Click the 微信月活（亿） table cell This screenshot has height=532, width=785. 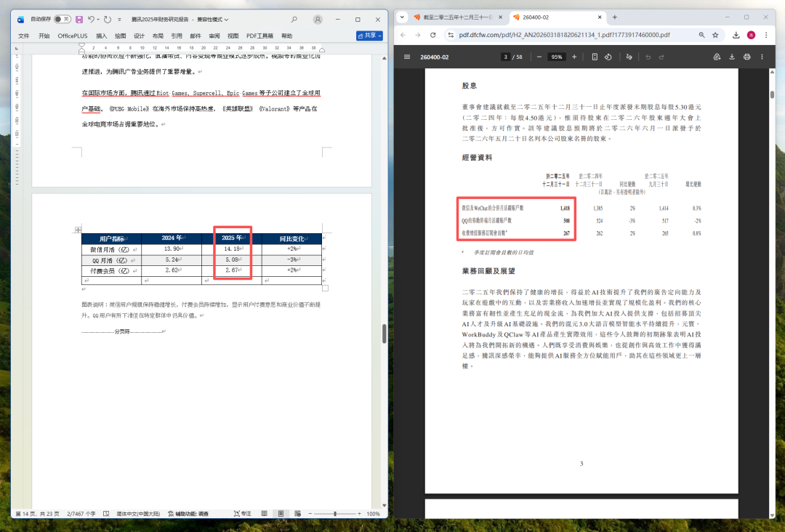pos(112,249)
